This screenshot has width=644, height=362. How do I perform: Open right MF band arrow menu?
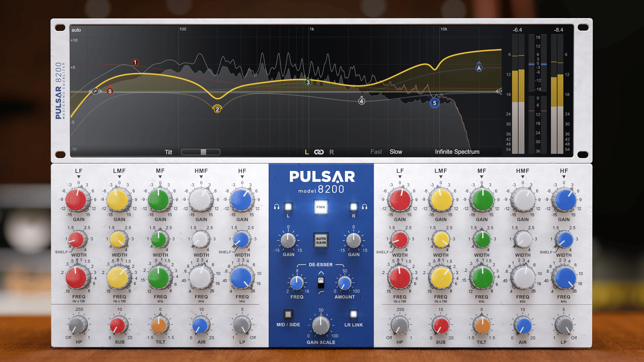(x=482, y=177)
